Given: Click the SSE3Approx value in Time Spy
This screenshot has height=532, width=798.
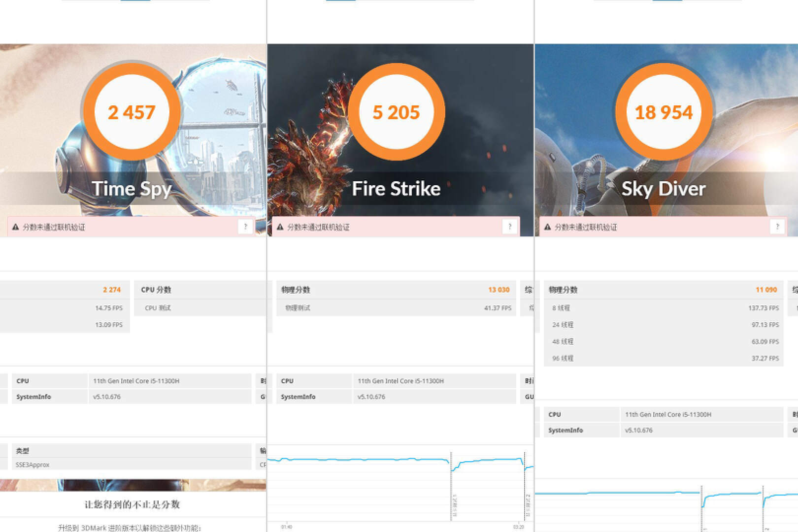Looking at the screenshot, I should [33, 465].
